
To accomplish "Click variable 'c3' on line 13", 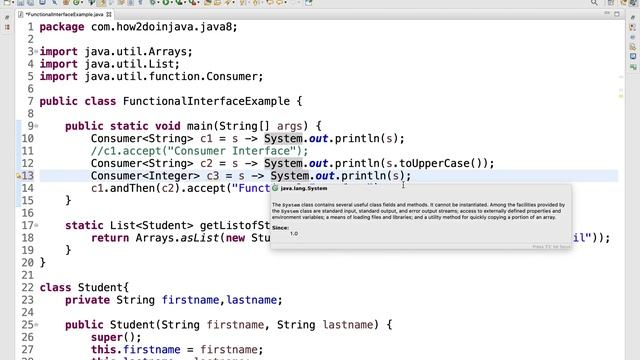I will pyautogui.click(x=213, y=176).
